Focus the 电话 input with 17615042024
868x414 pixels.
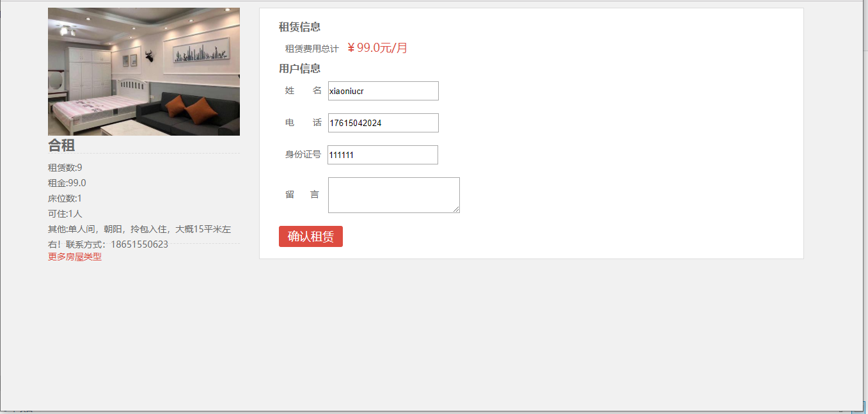click(x=383, y=123)
